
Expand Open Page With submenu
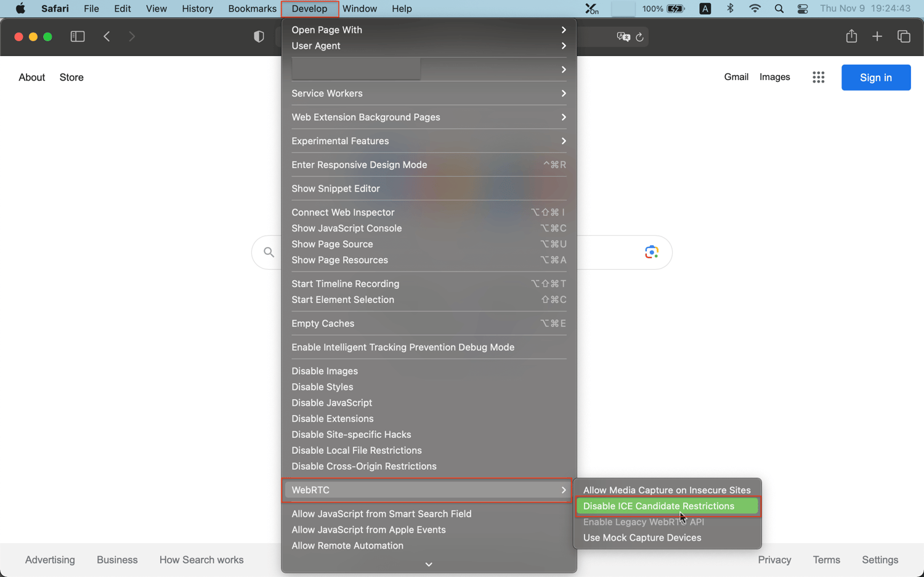click(429, 30)
